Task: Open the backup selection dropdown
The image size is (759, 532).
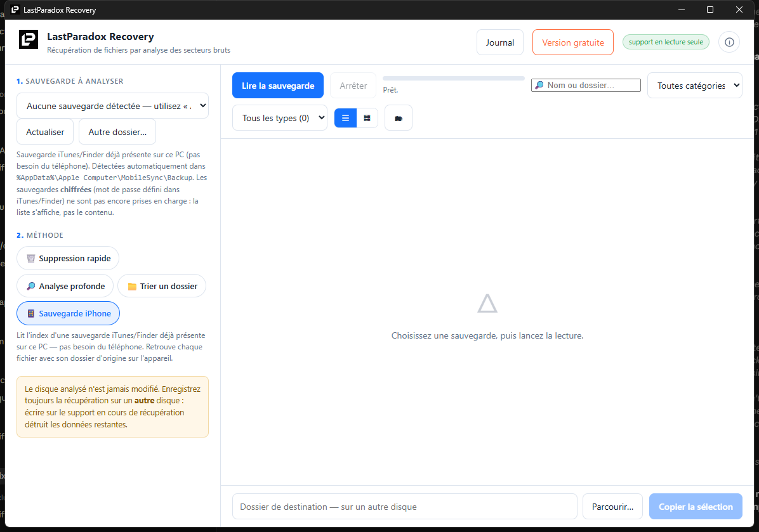Action: pyautogui.click(x=113, y=106)
